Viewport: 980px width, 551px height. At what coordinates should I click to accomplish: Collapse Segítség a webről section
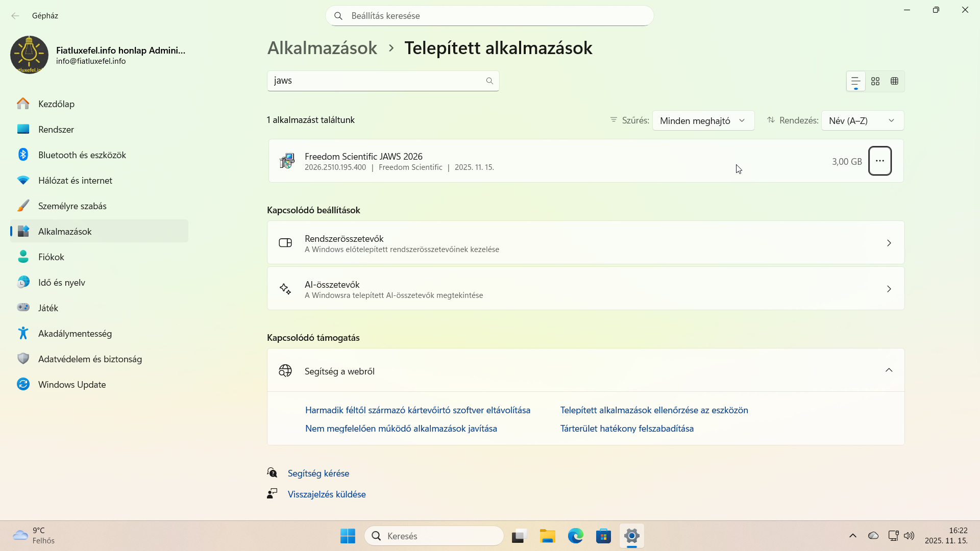889,370
